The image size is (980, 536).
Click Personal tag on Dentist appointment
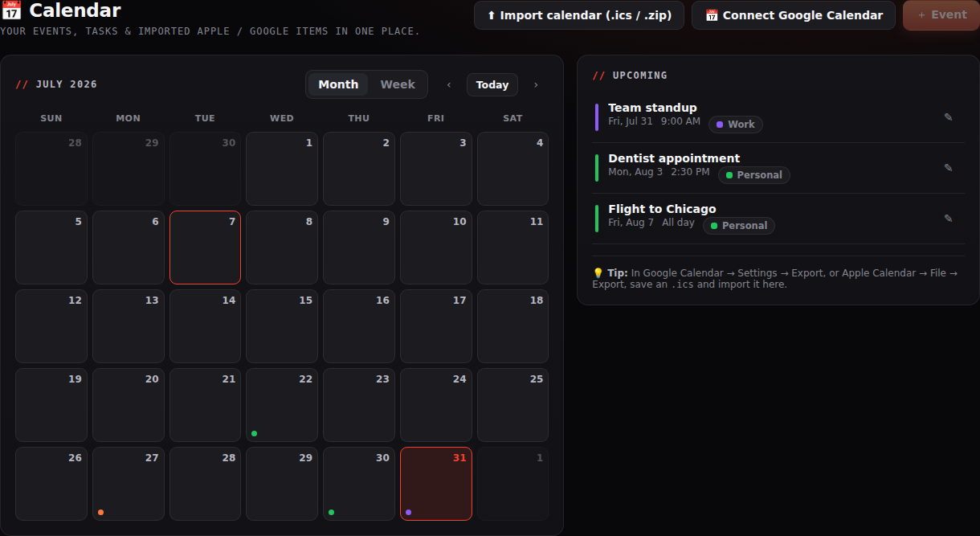(753, 175)
